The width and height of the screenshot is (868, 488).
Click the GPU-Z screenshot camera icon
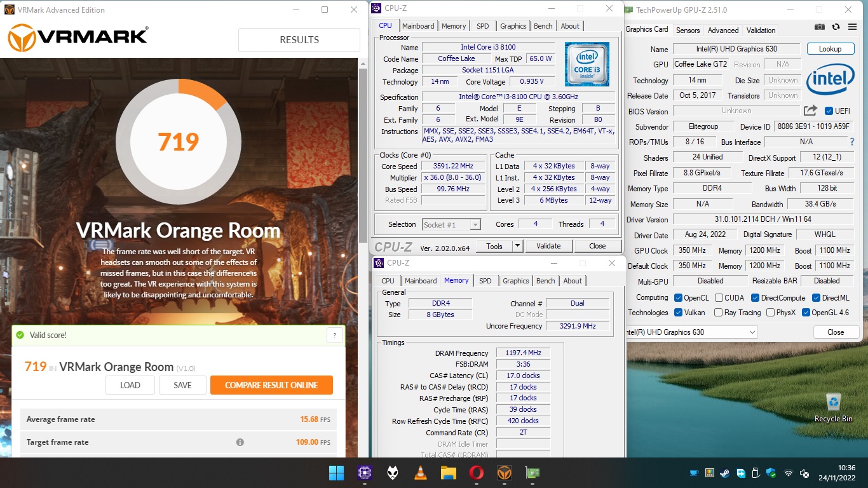[820, 27]
